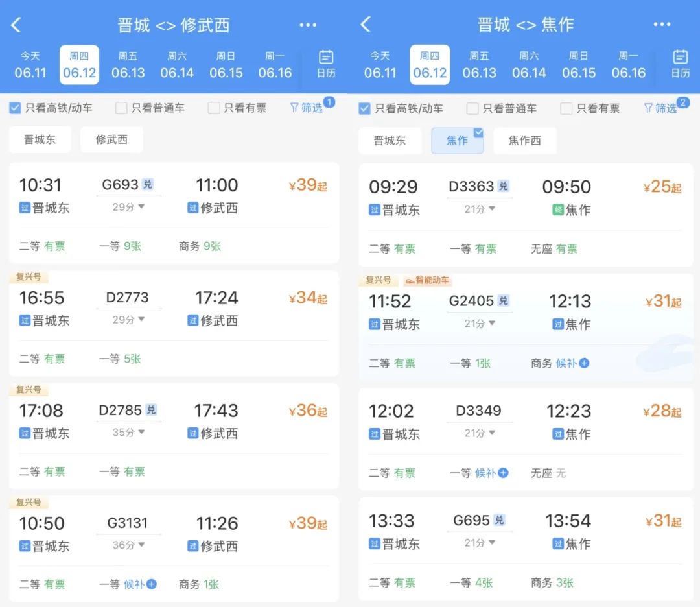700x607 pixels.
Task: Select 周一 06.16 in 焦作 panel
Action: tap(629, 65)
